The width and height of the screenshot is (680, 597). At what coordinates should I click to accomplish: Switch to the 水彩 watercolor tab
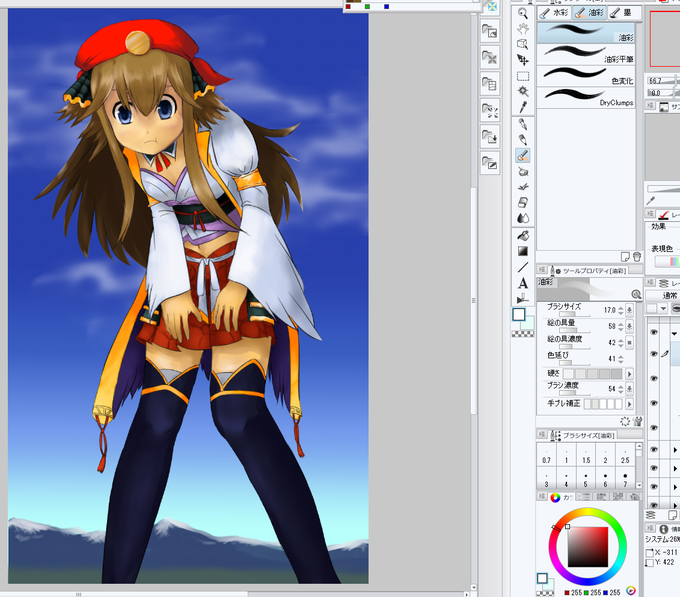pyautogui.click(x=554, y=13)
